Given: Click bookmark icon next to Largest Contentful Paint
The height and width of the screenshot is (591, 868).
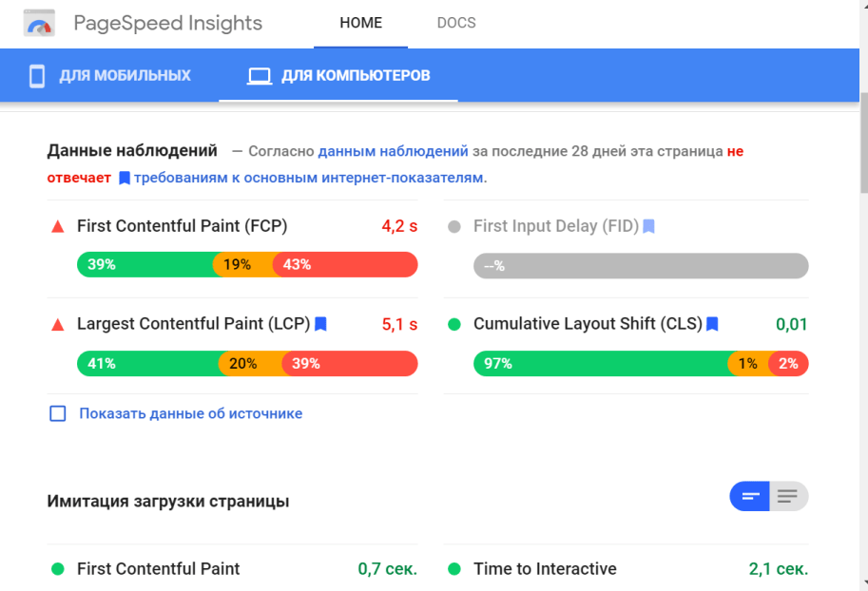Looking at the screenshot, I should pyautogui.click(x=320, y=324).
